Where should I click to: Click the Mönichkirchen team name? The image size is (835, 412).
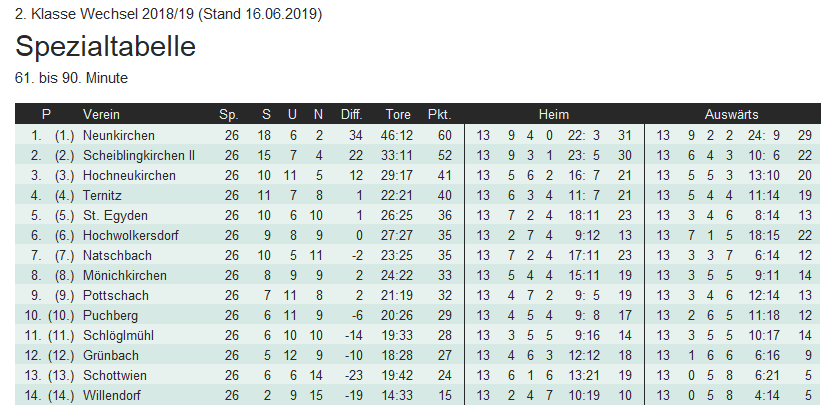point(123,275)
